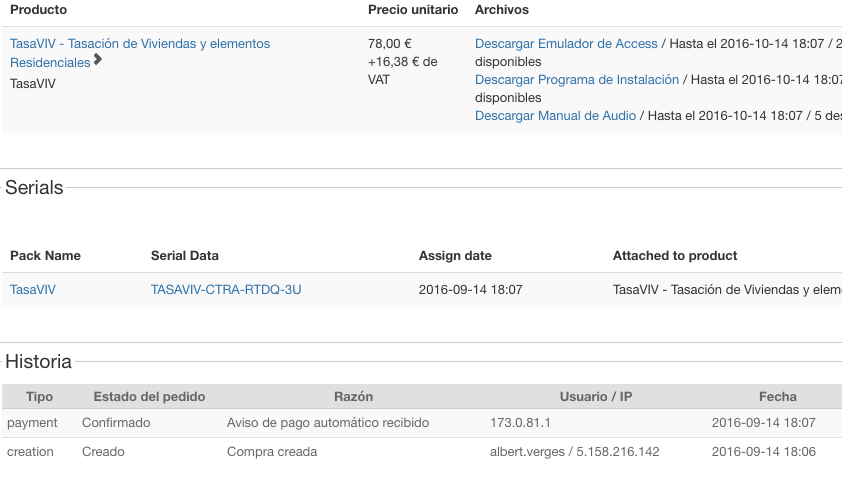The width and height of the screenshot is (842, 484).
Task: Open the TasaVIV pack name link
Action: point(33,290)
